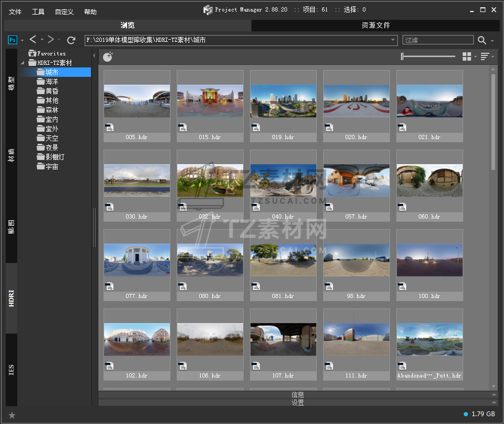This screenshot has width=504, height=424.
Task: Select the 107.hdr thumbnail
Action: point(283,345)
